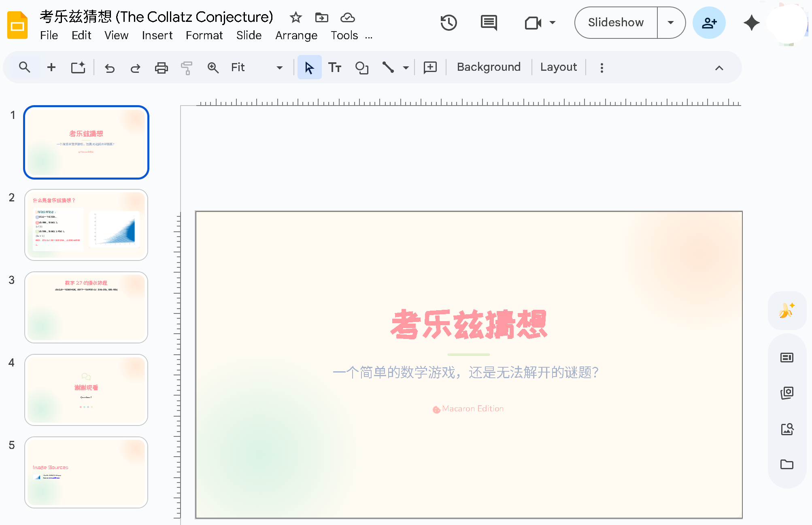Click the Gemini sparkle icon

click(x=751, y=23)
